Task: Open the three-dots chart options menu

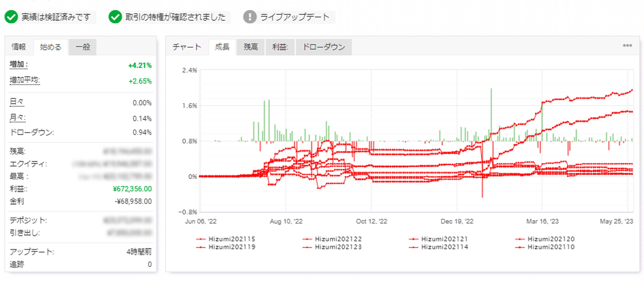Action: pyautogui.click(x=627, y=45)
